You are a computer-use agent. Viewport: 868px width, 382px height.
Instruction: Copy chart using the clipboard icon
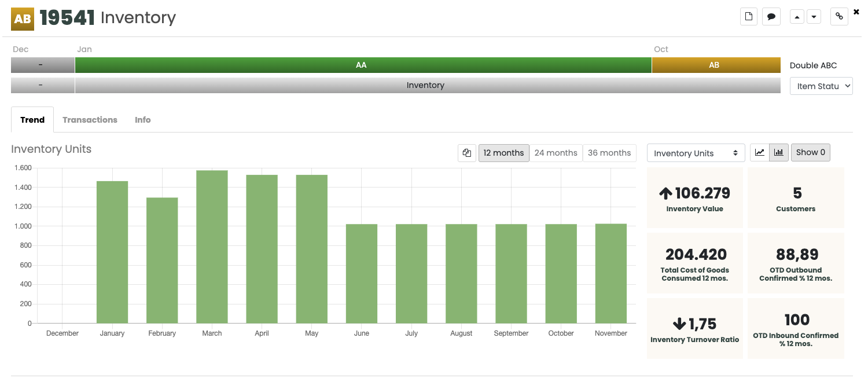point(466,153)
